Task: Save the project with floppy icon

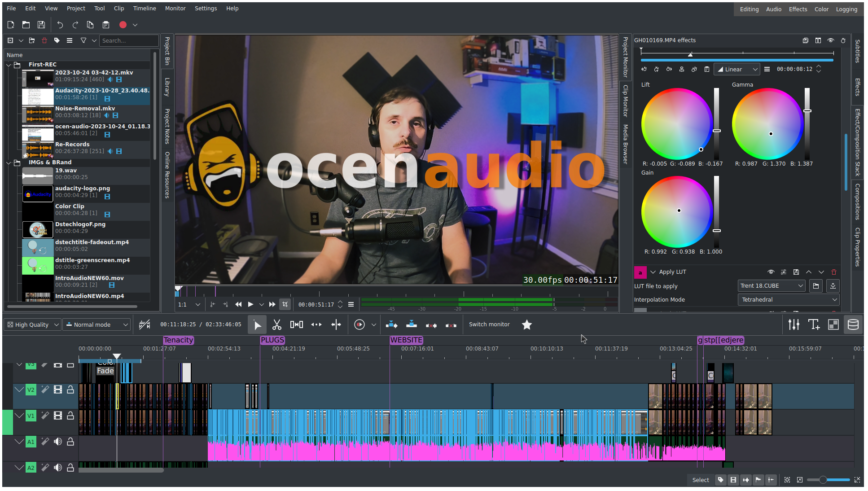Action: point(41,25)
